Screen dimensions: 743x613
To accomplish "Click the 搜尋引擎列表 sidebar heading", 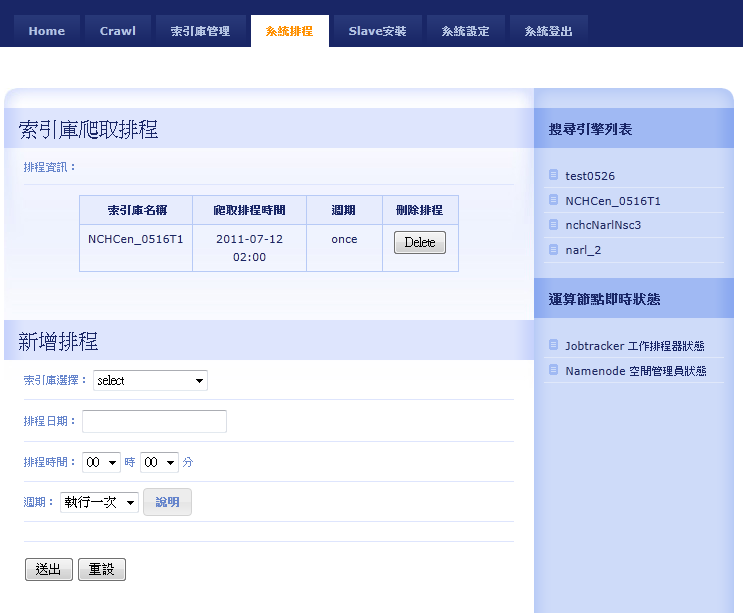I will (590, 129).
